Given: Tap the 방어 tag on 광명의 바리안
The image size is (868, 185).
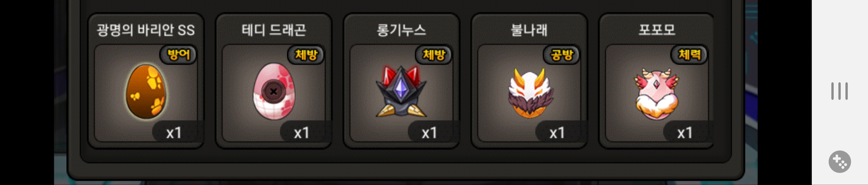Looking at the screenshot, I should 178,55.
